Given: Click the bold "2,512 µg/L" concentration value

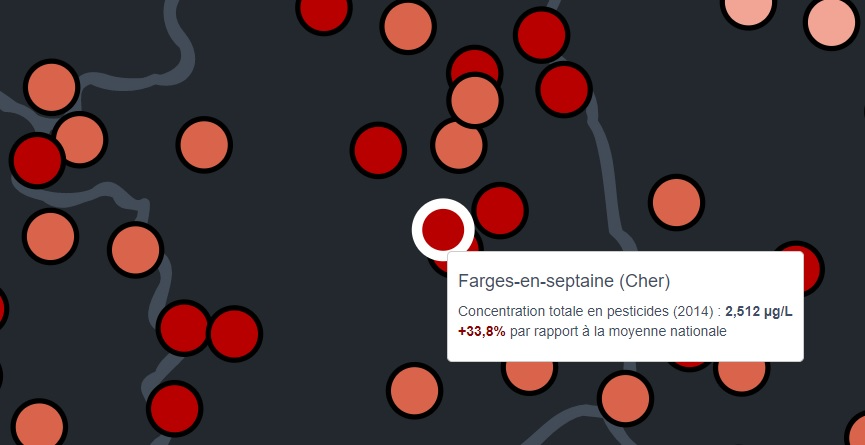Looking at the screenshot, I should pyautogui.click(x=758, y=311).
